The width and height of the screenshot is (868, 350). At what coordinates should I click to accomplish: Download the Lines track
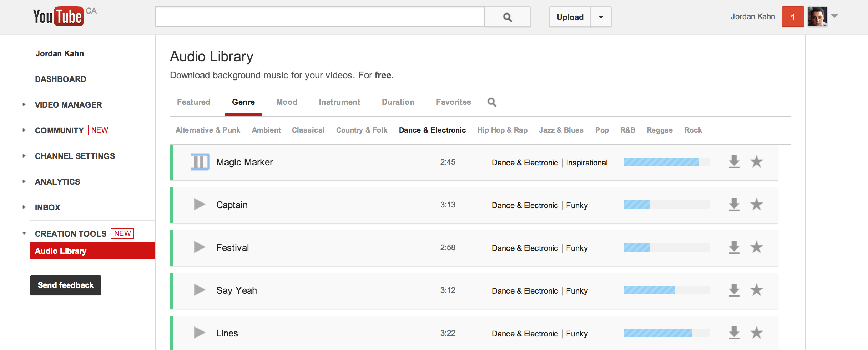[733, 333]
